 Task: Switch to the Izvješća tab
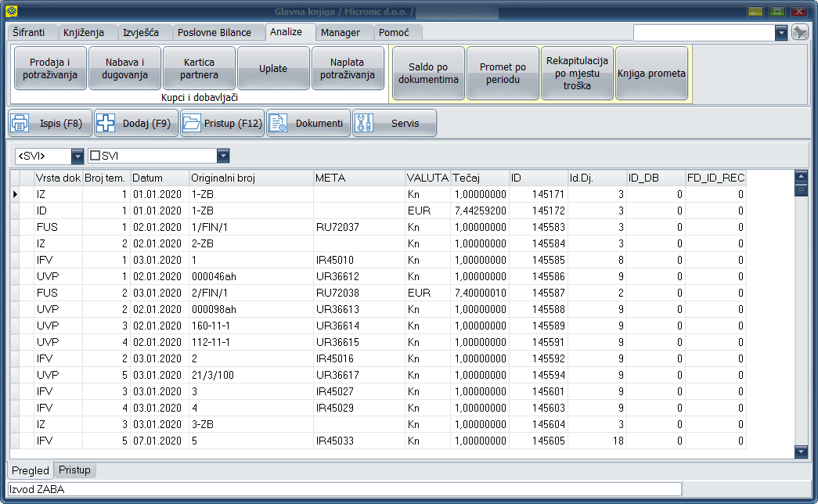(140, 32)
